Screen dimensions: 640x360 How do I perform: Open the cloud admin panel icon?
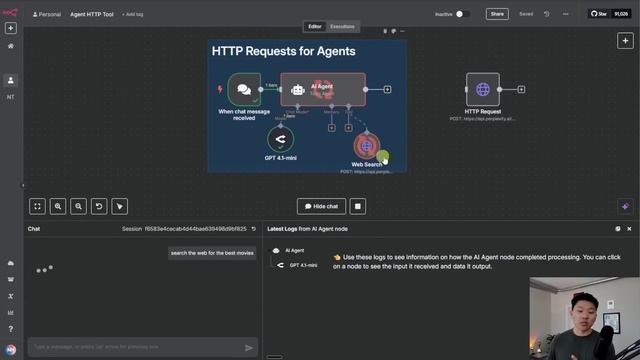[11, 263]
